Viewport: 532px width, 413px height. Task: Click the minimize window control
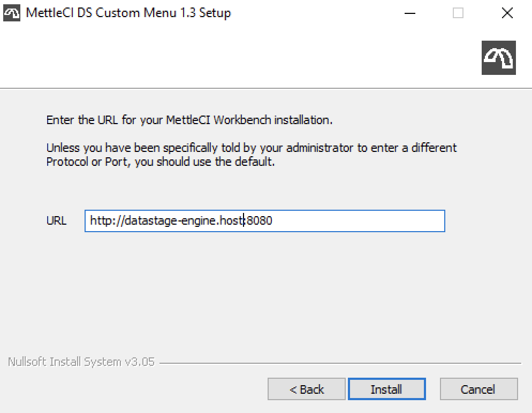coord(409,13)
